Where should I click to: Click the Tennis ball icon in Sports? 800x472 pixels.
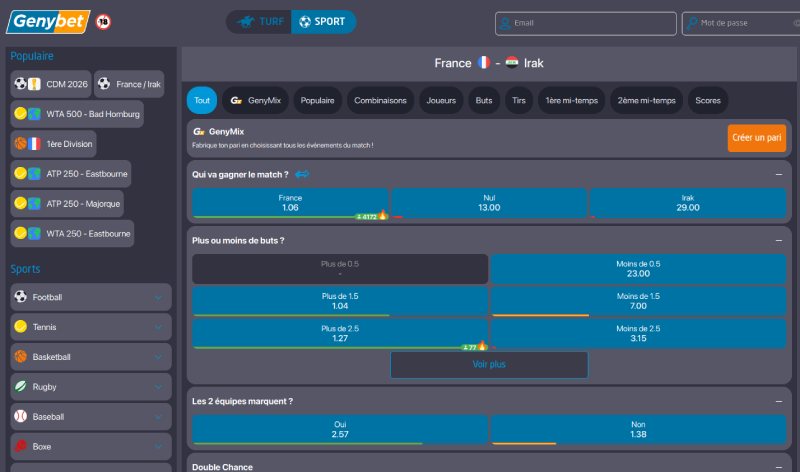tap(20, 327)
